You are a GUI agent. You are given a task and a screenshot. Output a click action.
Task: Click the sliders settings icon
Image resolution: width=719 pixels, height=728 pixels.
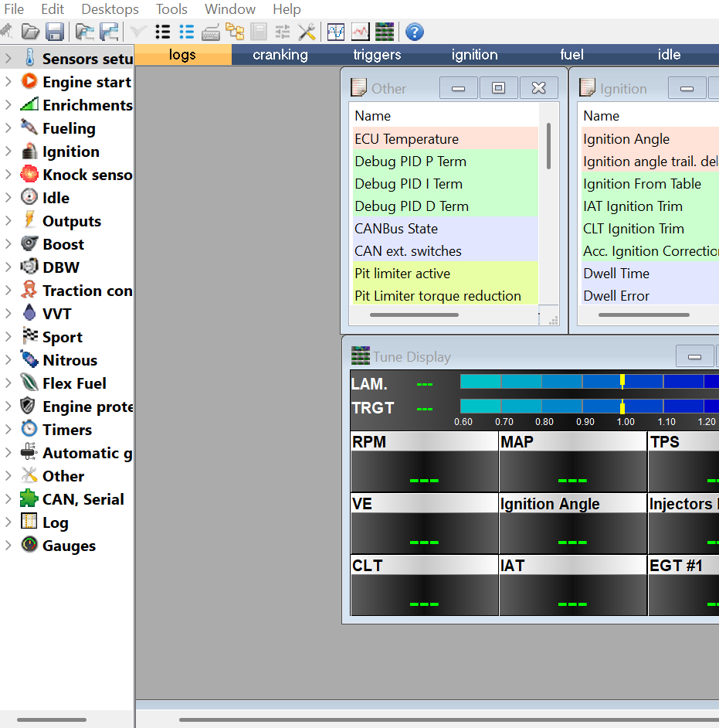(x=283, y=32)
